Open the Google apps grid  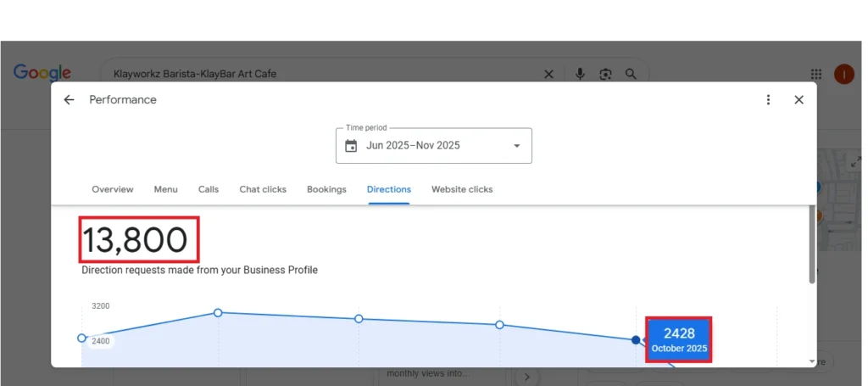pyautogui.click(x=816, y=74)
